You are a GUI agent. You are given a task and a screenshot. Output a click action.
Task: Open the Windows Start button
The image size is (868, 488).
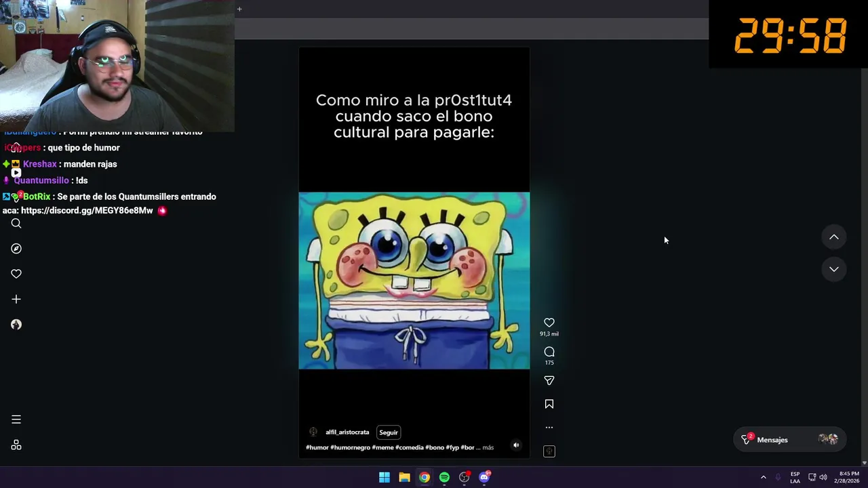(384, 477)
